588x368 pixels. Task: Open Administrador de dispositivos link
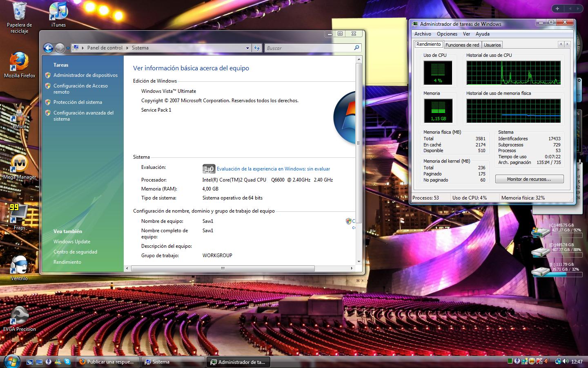point(85,75)
